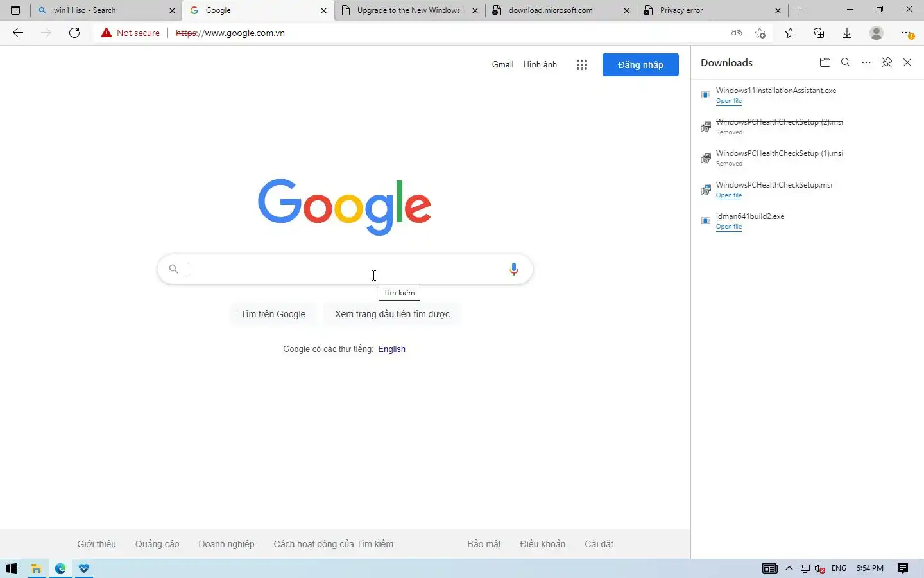Click the Đăng nhập sign-in button
Image resolution: width=924 pixels, height=578 pixels.
[640, 65]
